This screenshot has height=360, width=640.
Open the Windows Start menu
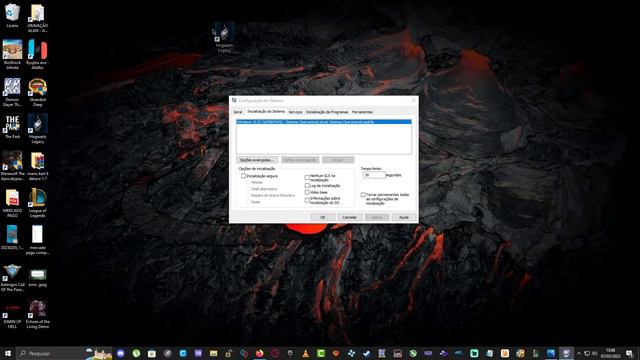click(7, 353)
